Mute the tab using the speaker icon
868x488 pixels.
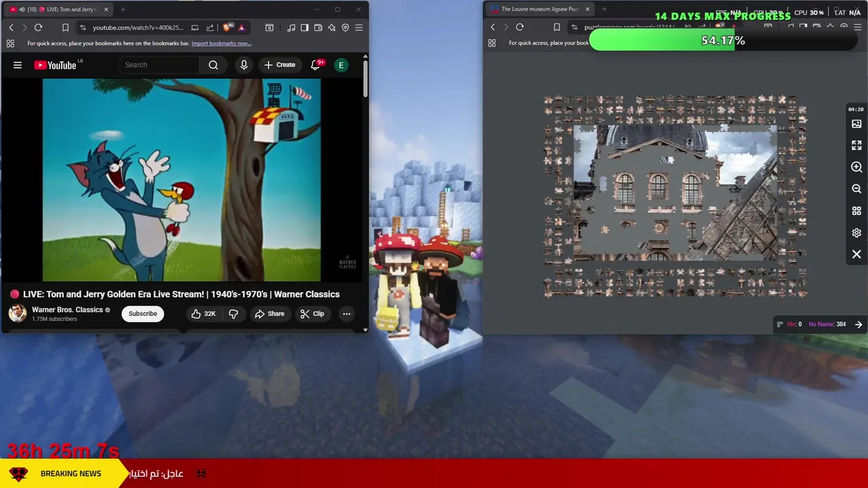point(22,9)
